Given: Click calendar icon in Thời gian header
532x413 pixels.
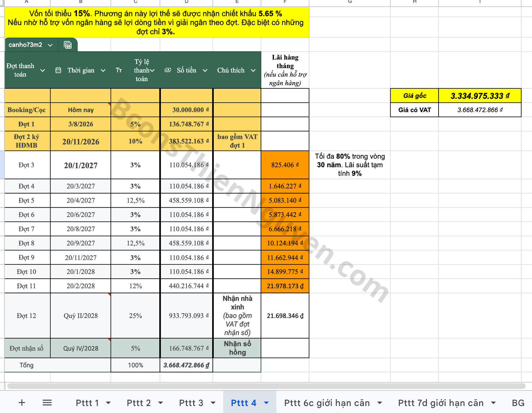Looking at the screenshot, I should tap(58, 70).
